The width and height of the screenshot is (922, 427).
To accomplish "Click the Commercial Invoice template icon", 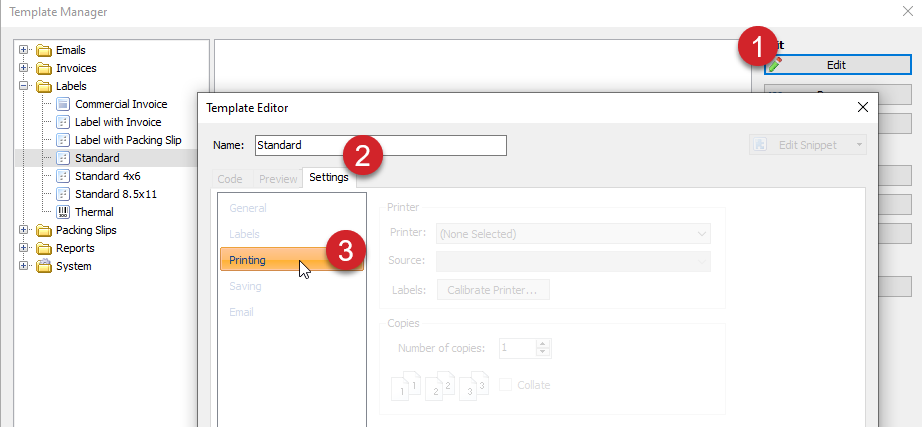I will click(63, 104).
